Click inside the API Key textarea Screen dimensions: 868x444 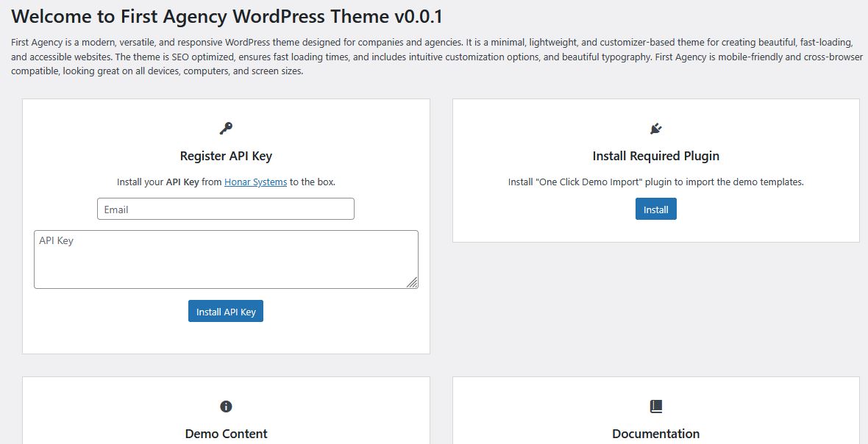click(226, 259)
